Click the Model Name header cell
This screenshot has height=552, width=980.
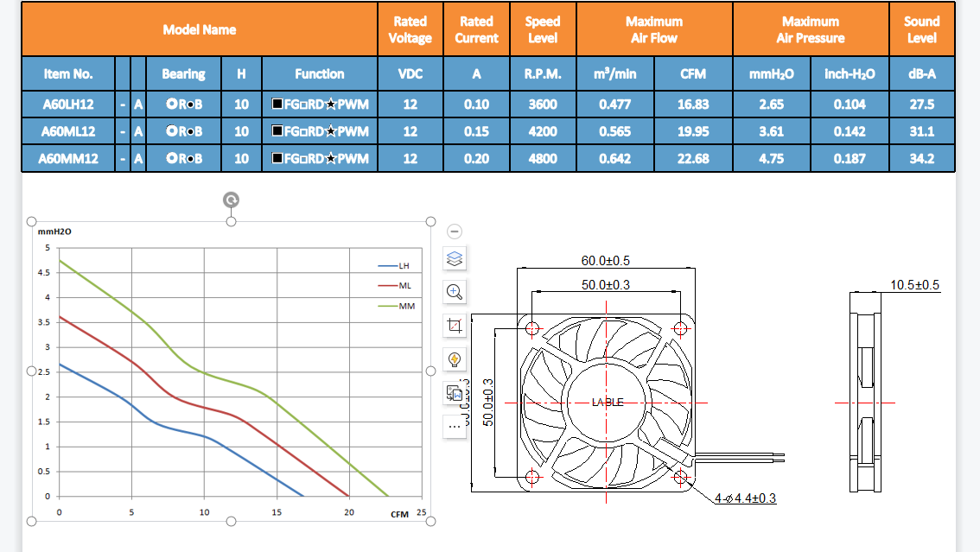[x=199, y=29]
